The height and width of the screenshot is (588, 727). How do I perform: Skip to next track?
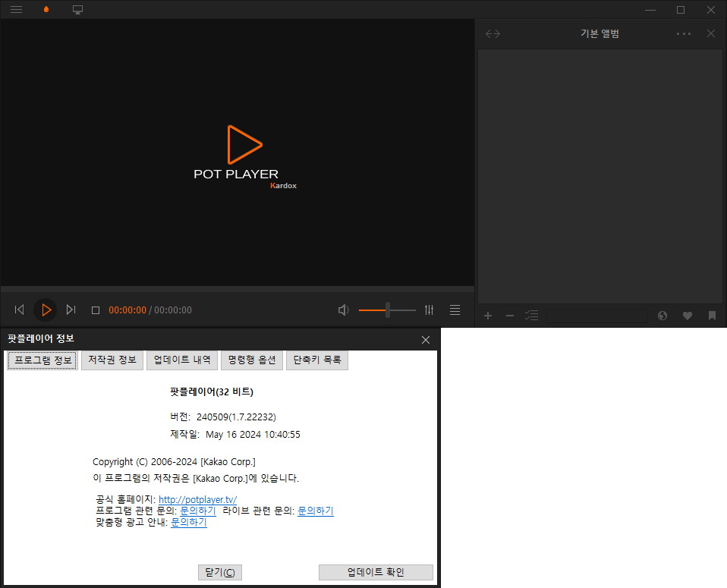pos(71,310)
